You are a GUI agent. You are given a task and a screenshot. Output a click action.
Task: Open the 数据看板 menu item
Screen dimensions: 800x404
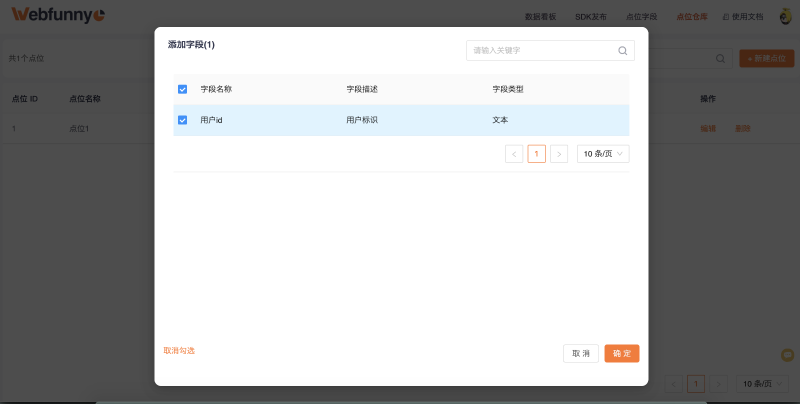(x=540, y=16)
